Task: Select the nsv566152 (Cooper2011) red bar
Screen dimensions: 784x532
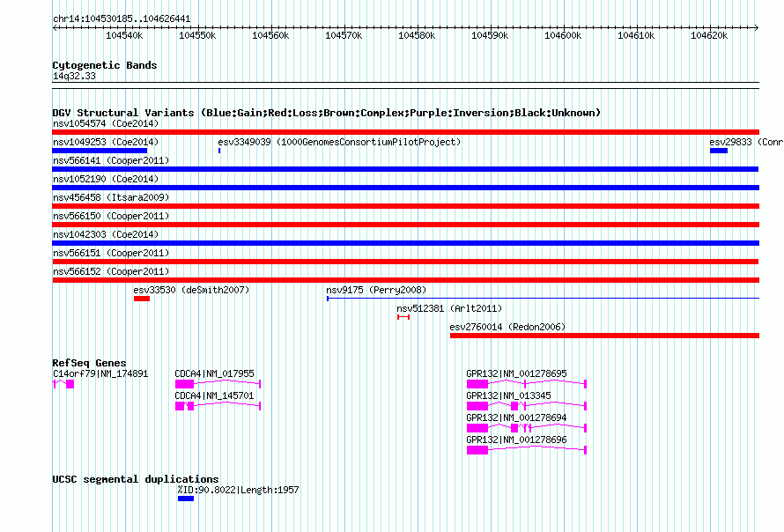Action: click(x=405, y=280)
